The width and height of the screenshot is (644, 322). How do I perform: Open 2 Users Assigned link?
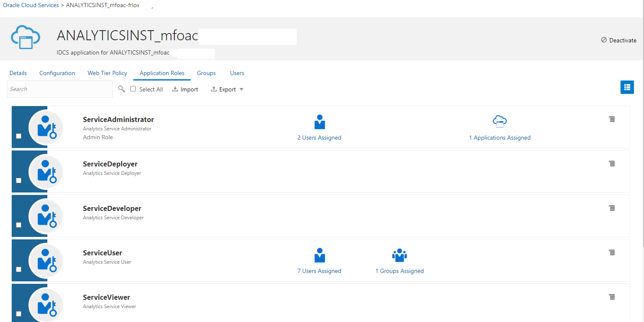[319, 138]
